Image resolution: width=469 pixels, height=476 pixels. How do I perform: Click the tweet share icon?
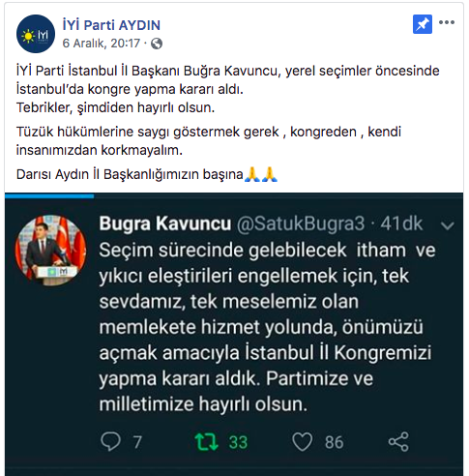tap(398, 442)
